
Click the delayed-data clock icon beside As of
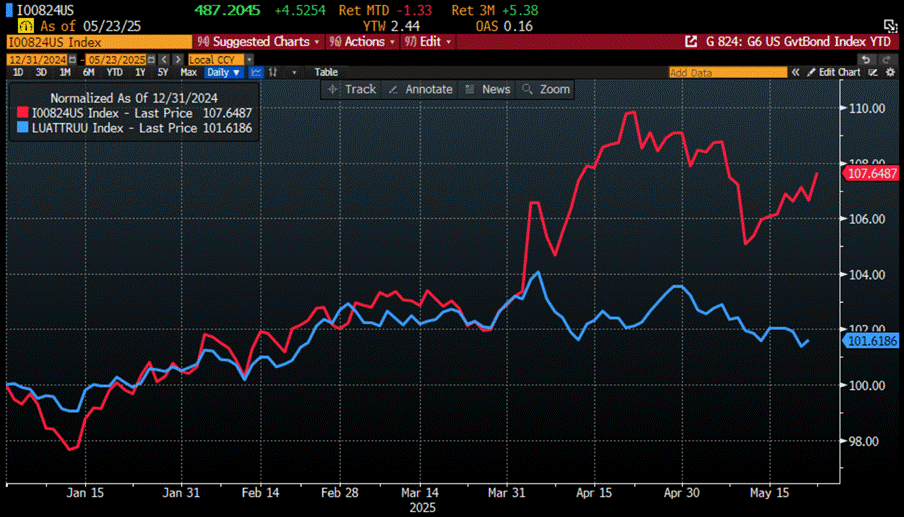tap(25, 26)
